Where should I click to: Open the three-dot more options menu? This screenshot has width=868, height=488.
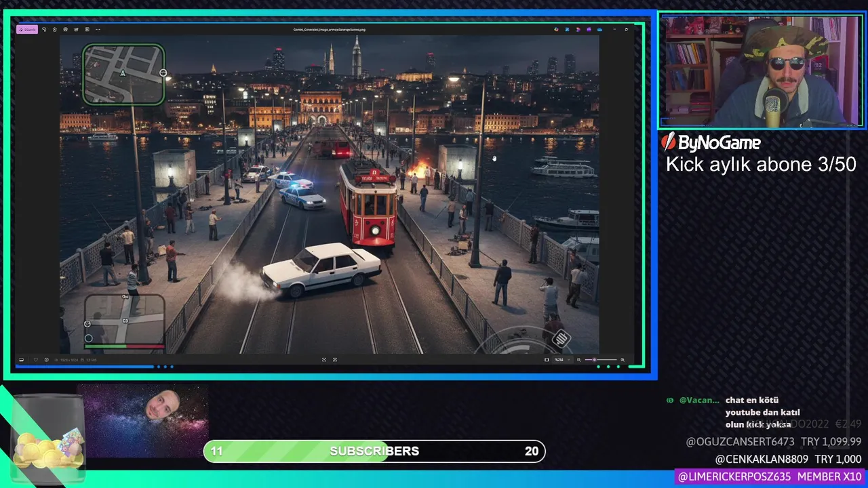click(x=98, y=30)
